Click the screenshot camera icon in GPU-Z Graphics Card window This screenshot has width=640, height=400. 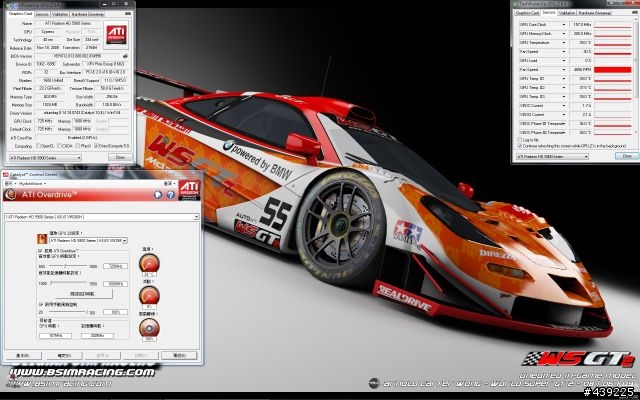[x=128, y=14]
